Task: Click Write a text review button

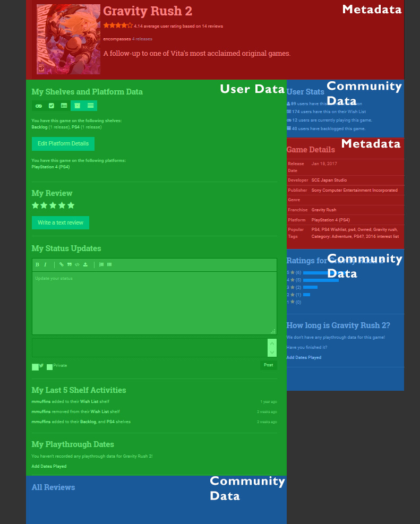Action: (x=61, y=222)
